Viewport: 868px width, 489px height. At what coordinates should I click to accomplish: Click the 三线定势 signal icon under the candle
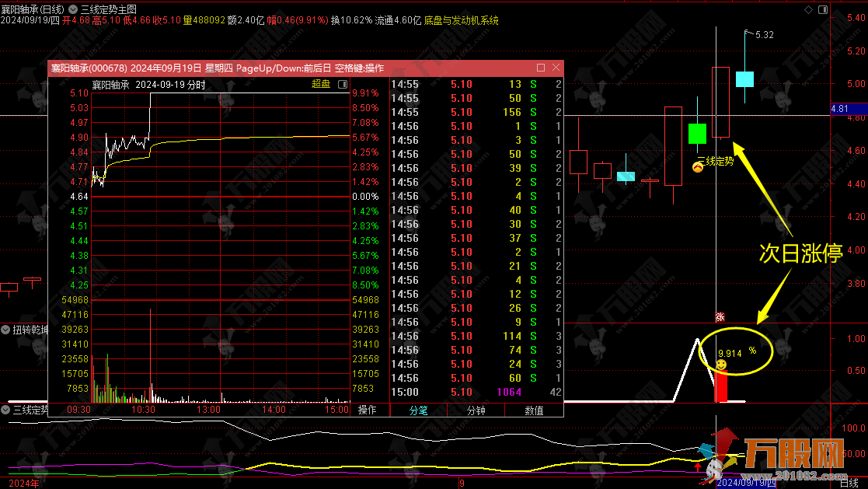699,166
